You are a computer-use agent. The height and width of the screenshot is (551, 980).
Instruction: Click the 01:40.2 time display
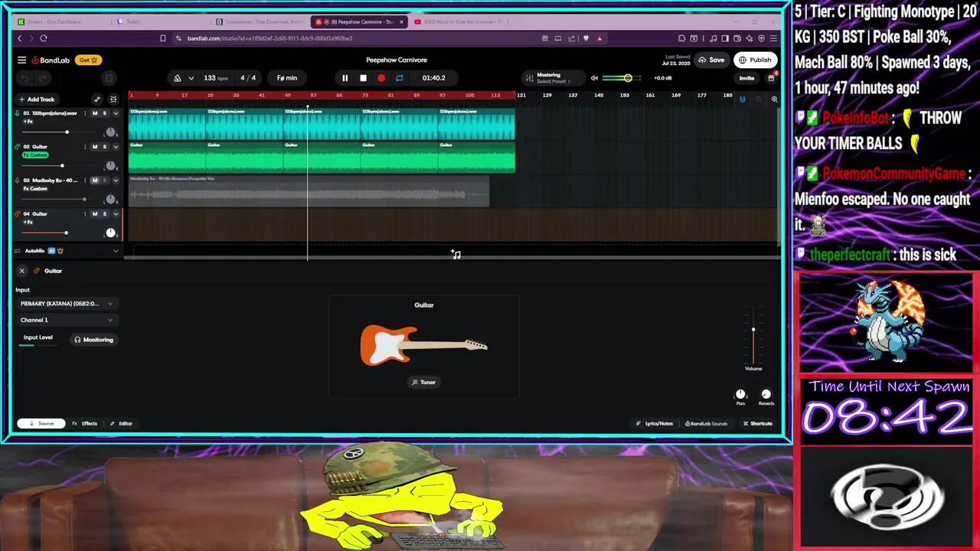point(433,78)
